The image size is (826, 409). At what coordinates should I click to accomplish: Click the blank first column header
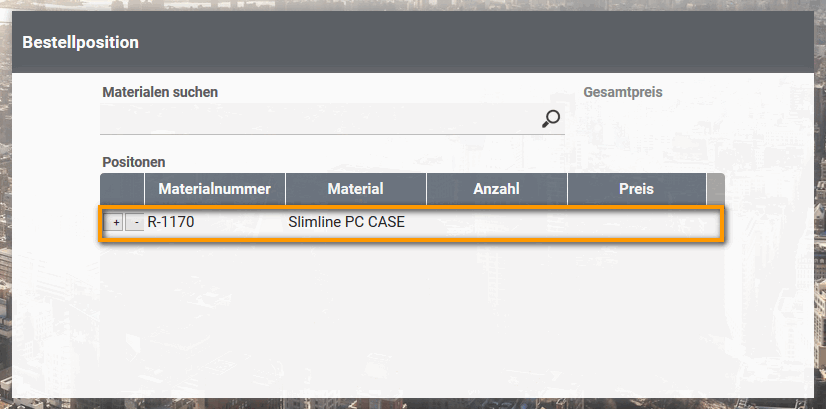tap(122, 188)
